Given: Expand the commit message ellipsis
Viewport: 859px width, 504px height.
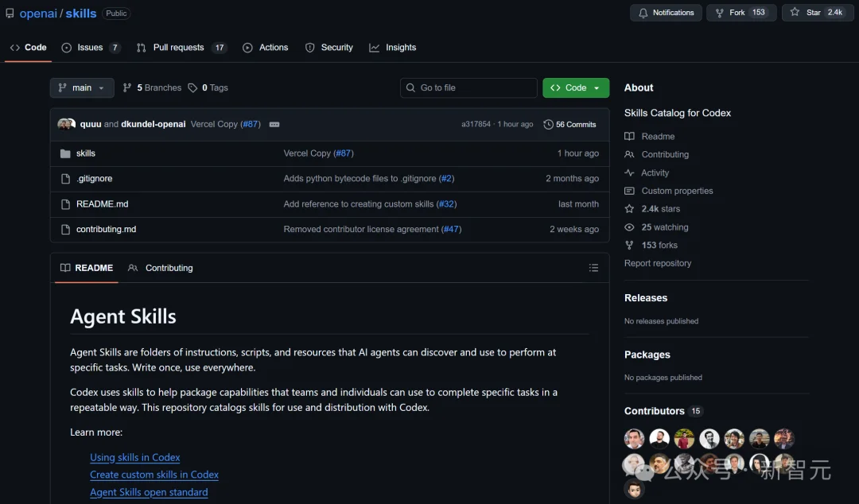Looking at the screenshot, I should click(274, 124).
